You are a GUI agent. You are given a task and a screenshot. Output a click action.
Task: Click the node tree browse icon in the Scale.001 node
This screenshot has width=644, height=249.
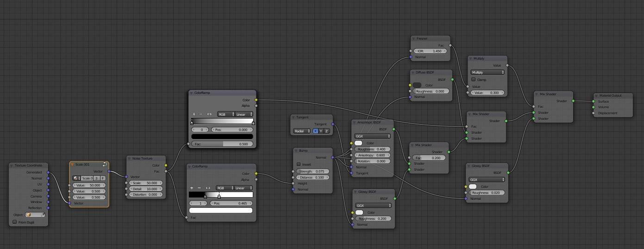(x=76, y=178)
